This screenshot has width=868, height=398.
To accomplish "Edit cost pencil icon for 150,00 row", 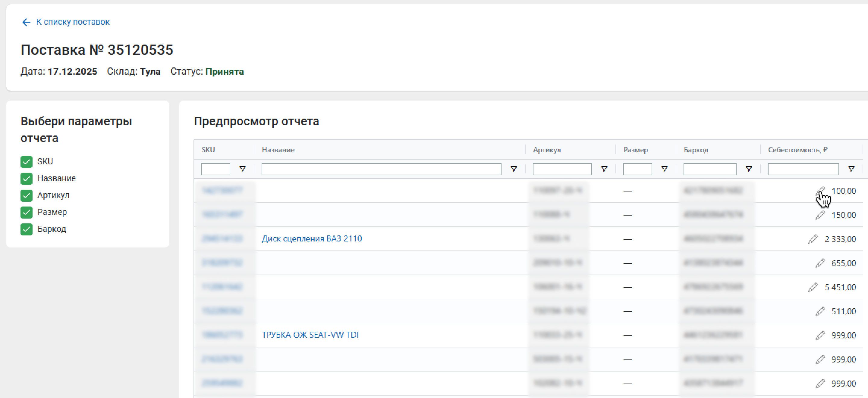I will click(820, 215).
